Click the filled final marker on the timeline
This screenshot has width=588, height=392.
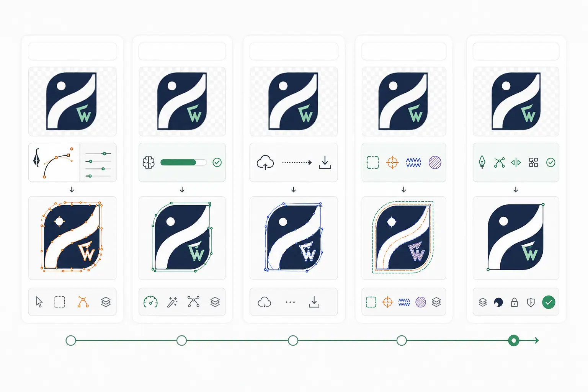point(514,340)
